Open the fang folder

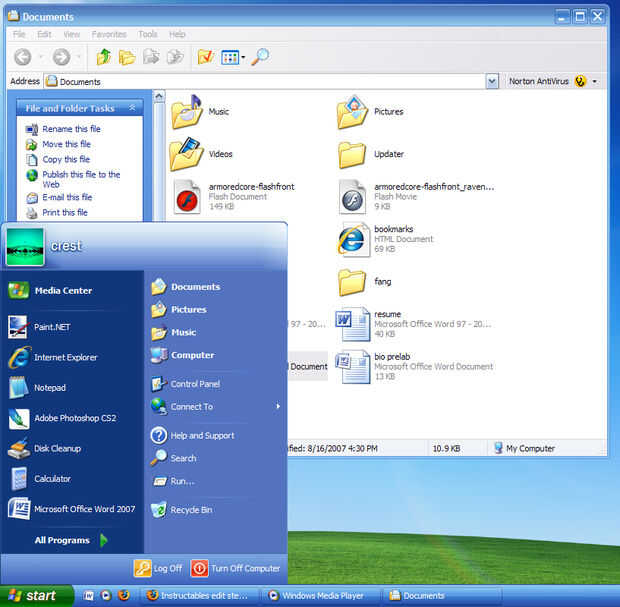pyautogui.click(x=365, y=282)
